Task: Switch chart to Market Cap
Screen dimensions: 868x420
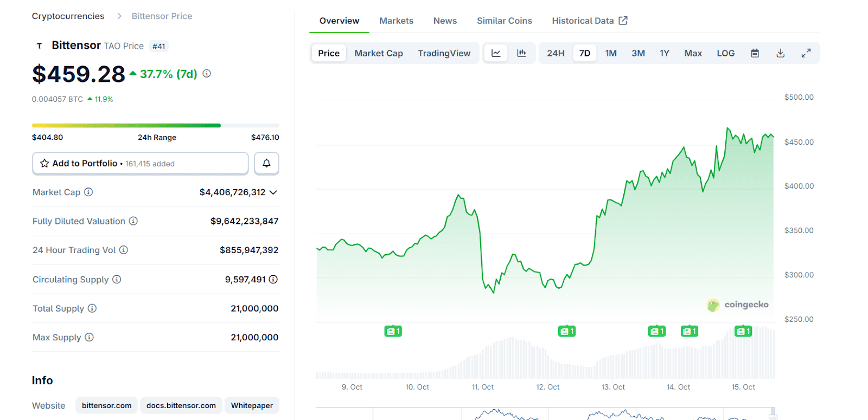Action: point(378,53)
